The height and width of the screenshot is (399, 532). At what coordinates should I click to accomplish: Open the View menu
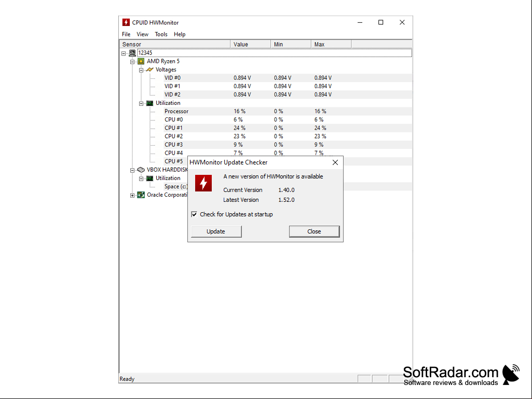143,34
